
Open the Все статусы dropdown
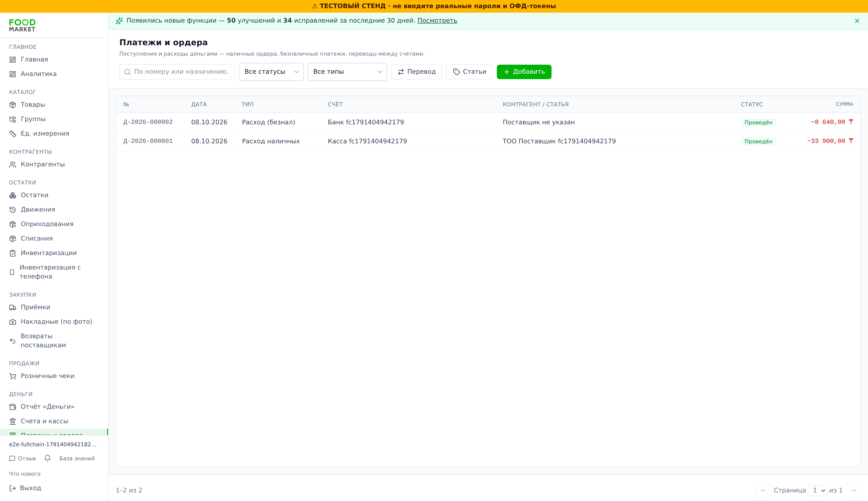pos(271,72)
